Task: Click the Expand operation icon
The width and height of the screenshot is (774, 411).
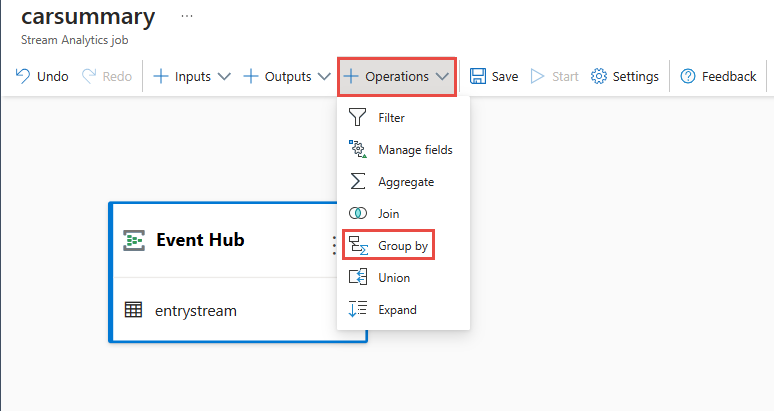Action: [x=358, y=310]
